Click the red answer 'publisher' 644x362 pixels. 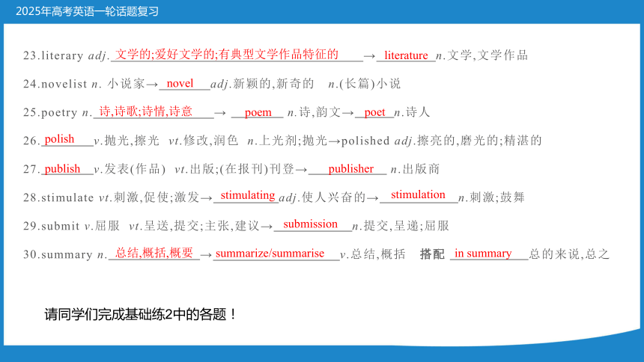click(350, 169)
